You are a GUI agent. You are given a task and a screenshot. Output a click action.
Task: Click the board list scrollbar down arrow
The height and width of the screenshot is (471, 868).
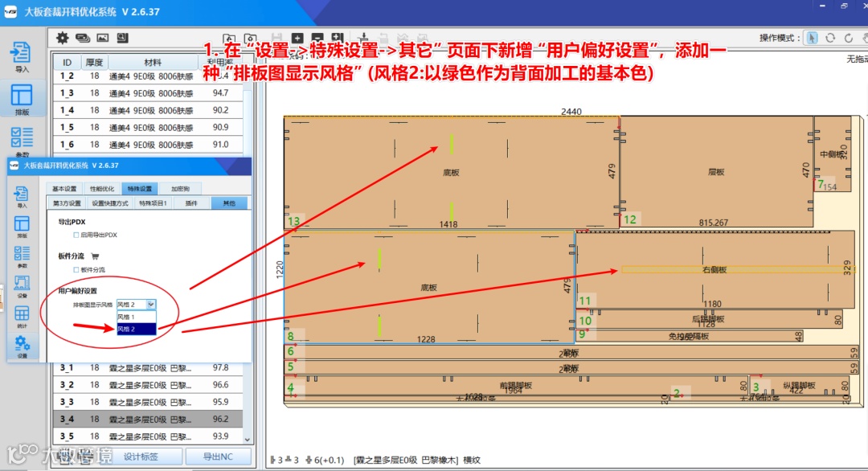tap(247, 440)
